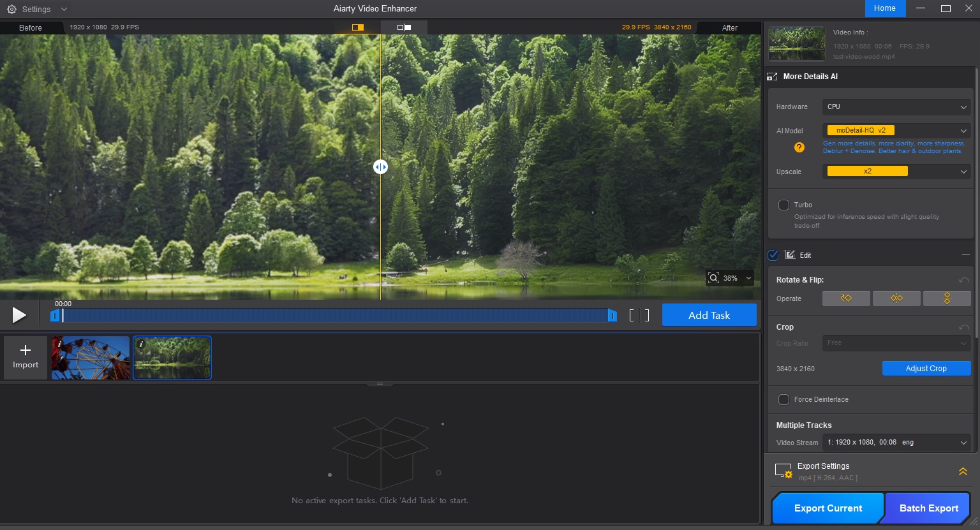Enable the Turbo option
The height and width of the screenshot is (530, 980).
(x=783, y=205)
